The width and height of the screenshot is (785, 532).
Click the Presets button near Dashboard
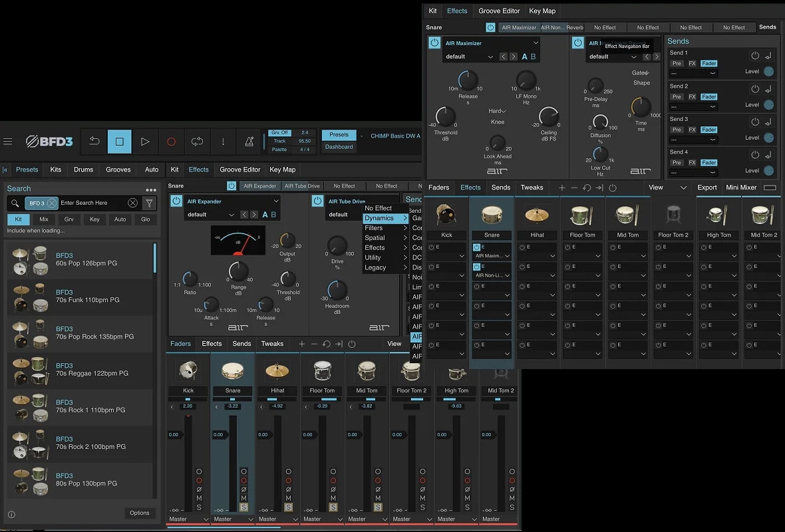[339, 134]
